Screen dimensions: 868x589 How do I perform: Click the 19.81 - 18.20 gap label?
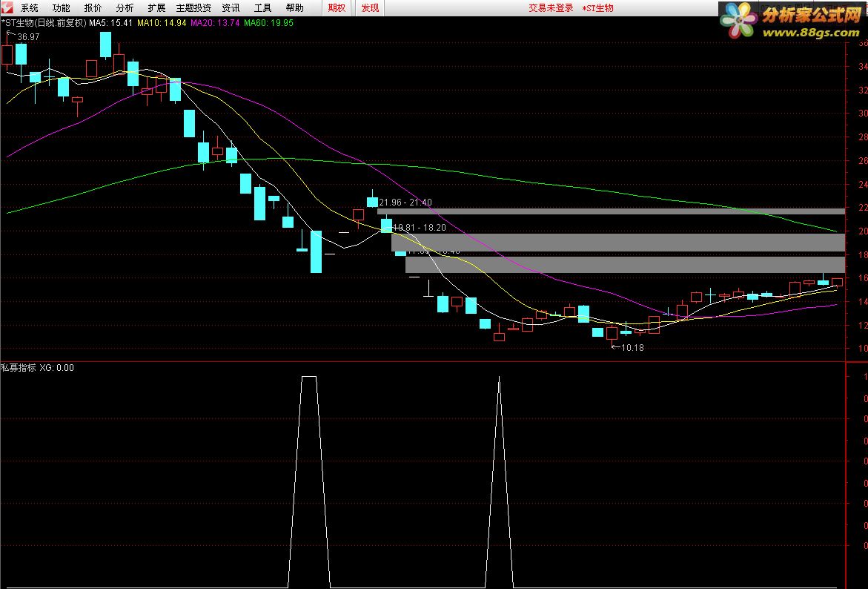tap(420, 227)
